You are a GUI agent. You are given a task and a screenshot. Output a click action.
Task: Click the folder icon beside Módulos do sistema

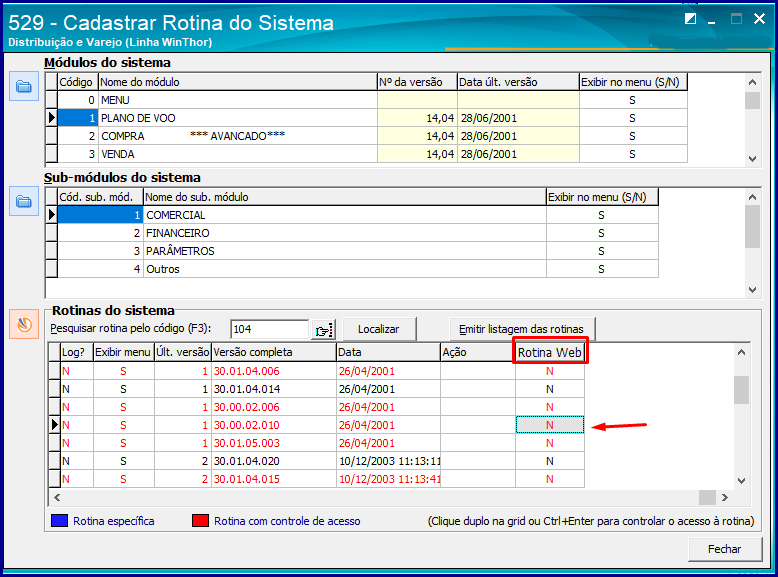[x=24, y=86]
